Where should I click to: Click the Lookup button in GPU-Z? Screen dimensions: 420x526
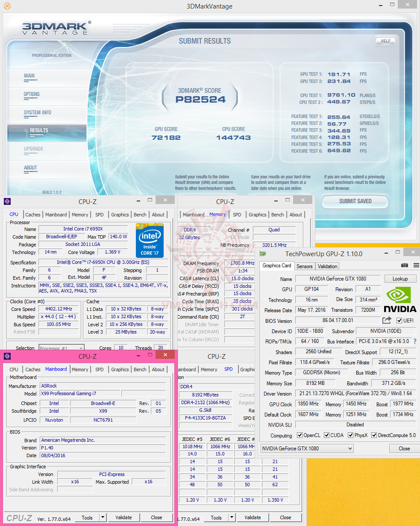[x=400, y=279]
